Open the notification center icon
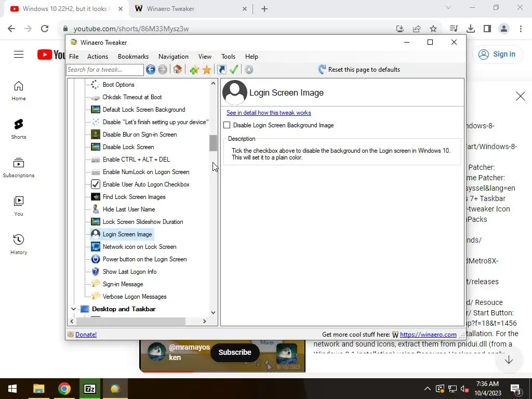The height and width of the screenshot is (399, 532). (516, 390)
